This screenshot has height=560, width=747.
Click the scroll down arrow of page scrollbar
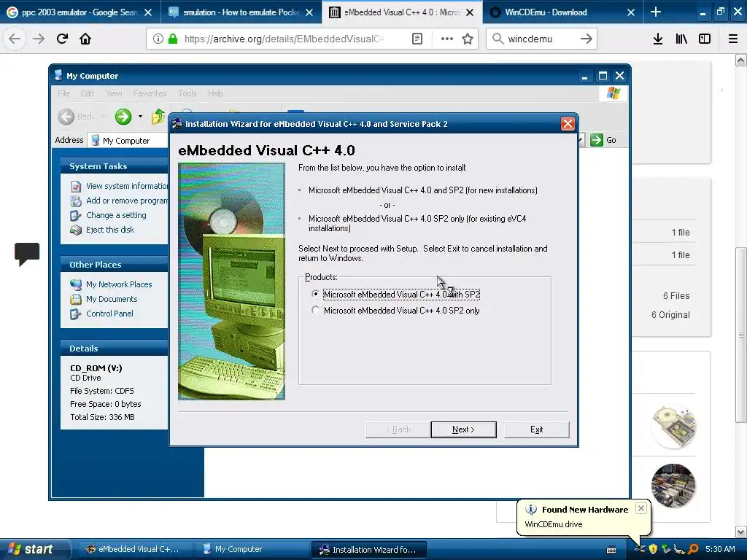(x=740, y=532)
